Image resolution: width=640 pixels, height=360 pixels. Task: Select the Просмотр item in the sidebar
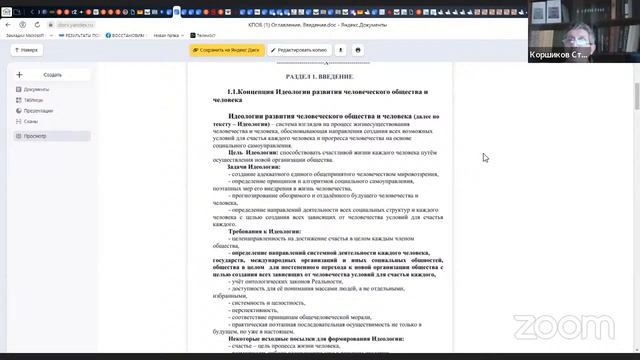click(52, 136)
